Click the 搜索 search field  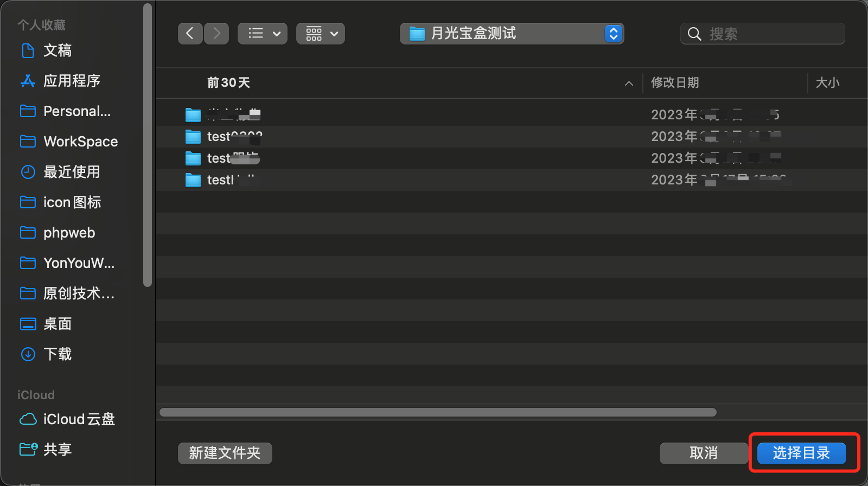coord(770,34)
